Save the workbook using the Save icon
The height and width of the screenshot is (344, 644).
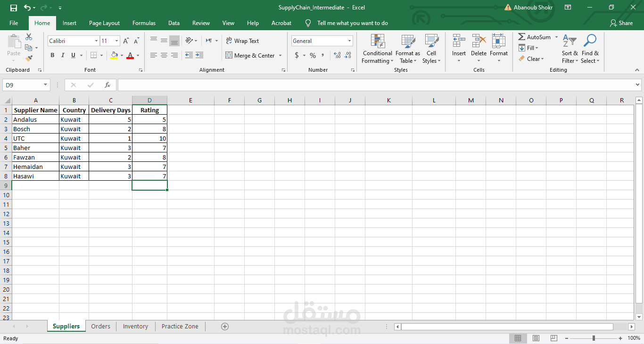pyautogui.click(x=14, y=8)
